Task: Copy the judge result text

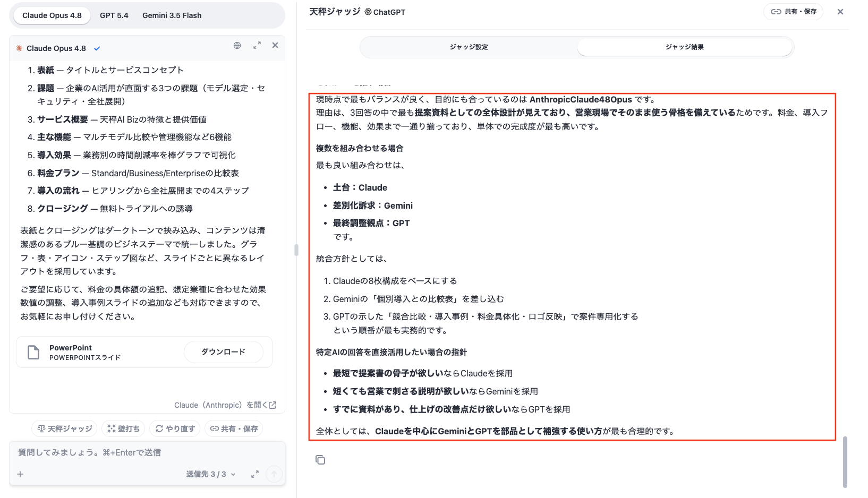Action: point(320,460)
